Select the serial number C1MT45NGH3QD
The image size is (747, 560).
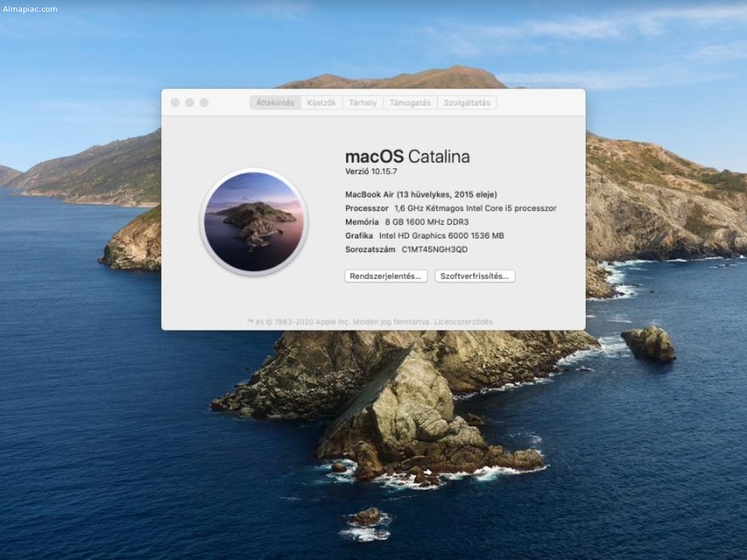(434, 250)
